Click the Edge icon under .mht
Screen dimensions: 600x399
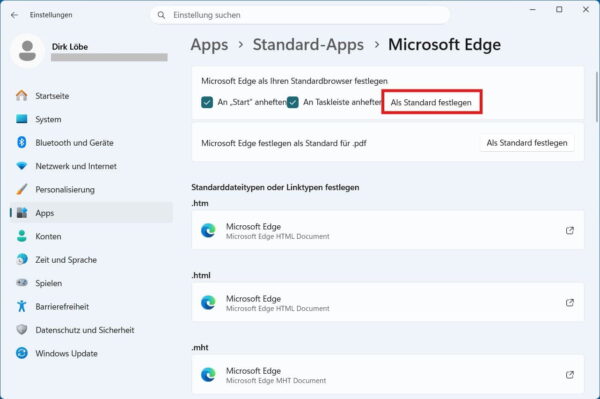[x=209, y=375]
